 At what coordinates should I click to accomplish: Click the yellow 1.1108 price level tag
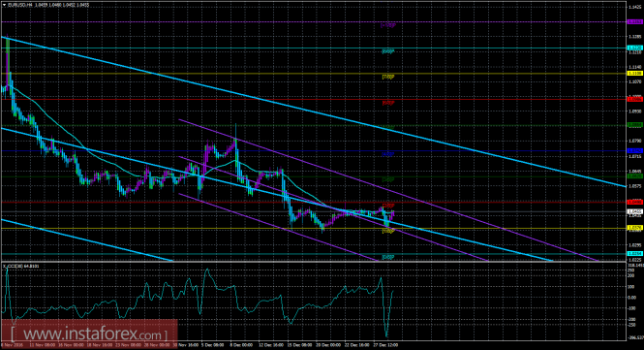[635, 74]
